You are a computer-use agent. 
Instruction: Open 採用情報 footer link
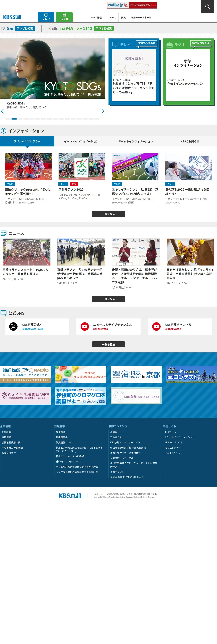pos(6,437)
